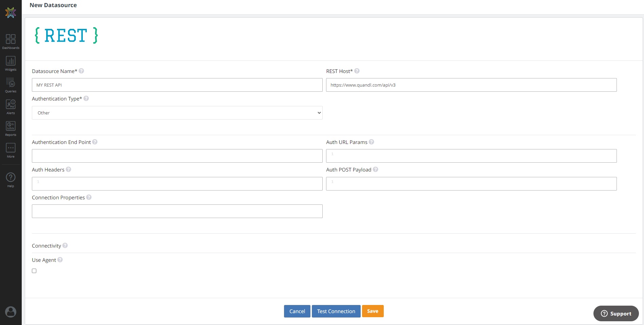Open the Authentication Type dropdown
The height and width of the screenshot is (325, 644).
(177, 113)
